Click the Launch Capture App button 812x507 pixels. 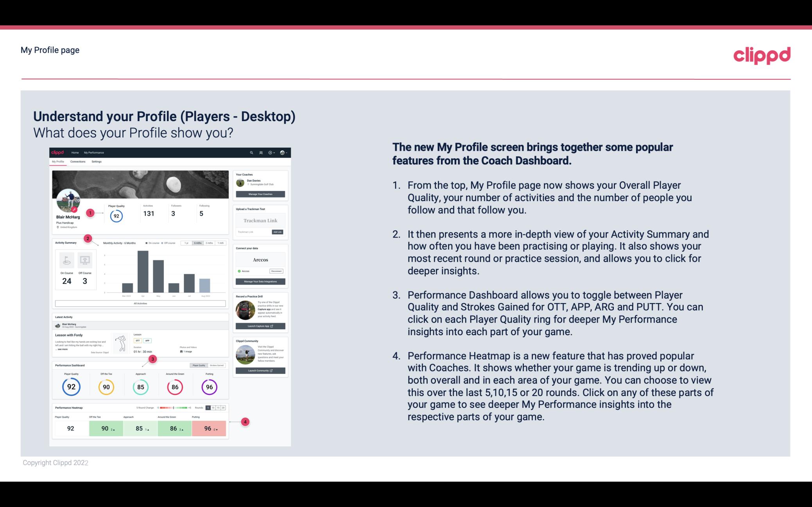[x=260, y=326]
